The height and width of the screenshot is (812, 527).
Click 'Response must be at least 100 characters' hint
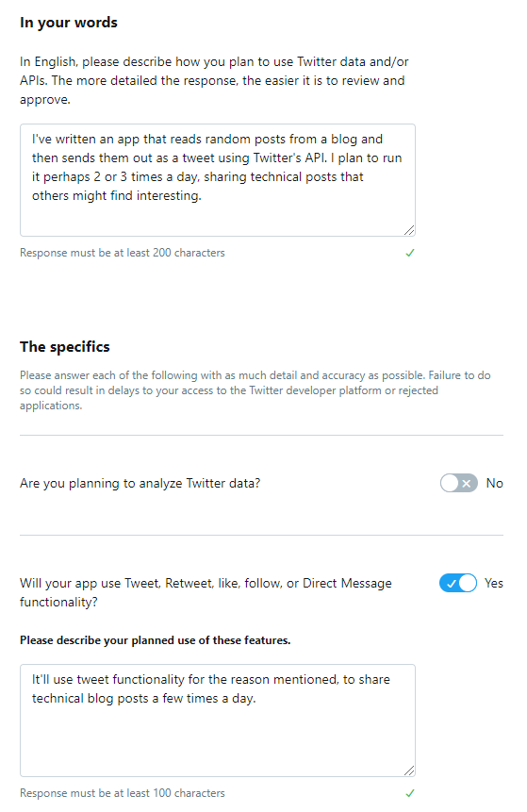coord(123,793)
